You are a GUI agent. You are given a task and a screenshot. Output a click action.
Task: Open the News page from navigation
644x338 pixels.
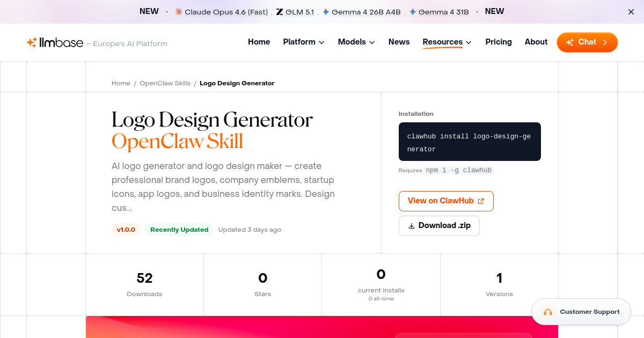pos(399,42)
